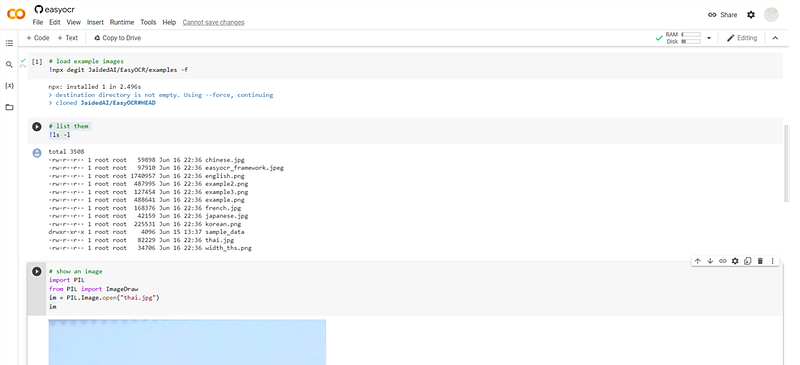Click 'width_ths.png' in the output
Image resolution: width=800 pixels, height=365 pixels.
coord(229,248)
